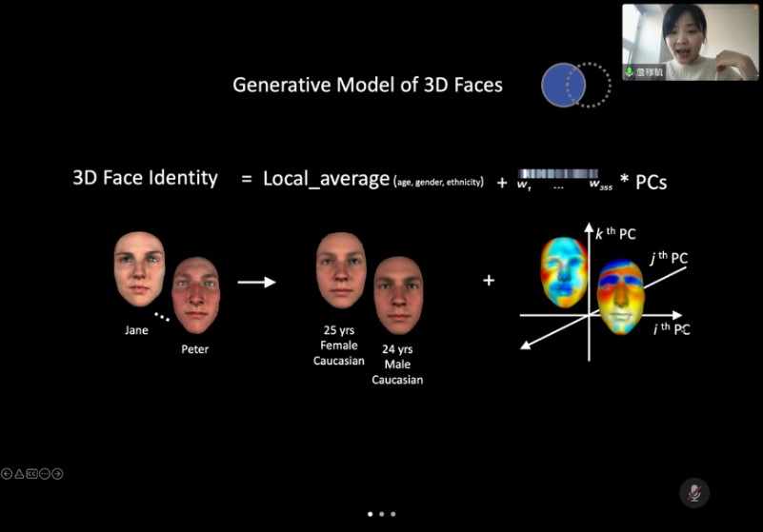
Task: Click the slide title Generative Model of 3D Faces
Action: pyautogui.click(x=368, y=85)
